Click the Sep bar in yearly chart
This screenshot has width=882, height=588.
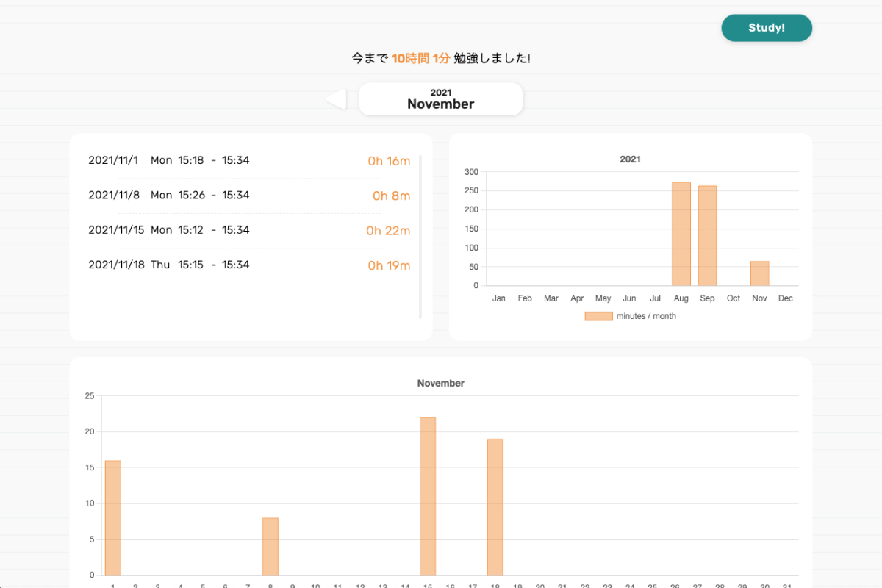[707, 235]
